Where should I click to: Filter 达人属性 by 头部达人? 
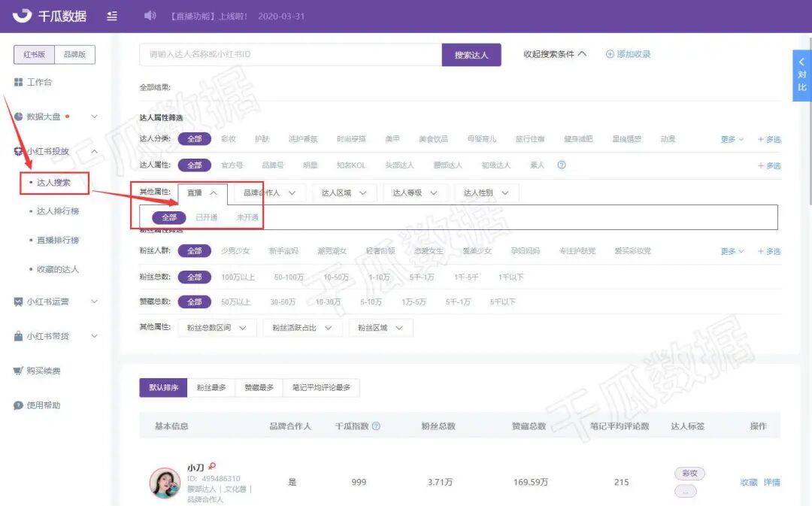tap(399, 165)
